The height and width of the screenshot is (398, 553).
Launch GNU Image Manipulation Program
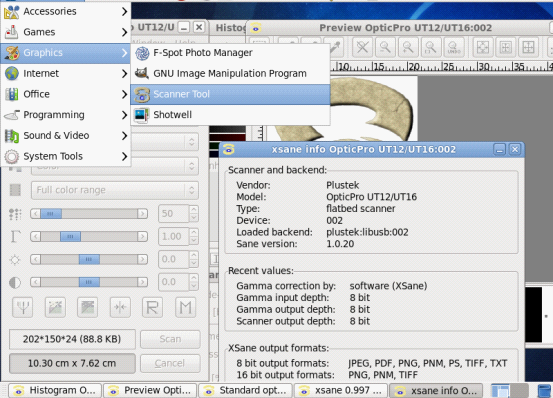pyautogui.click(x=230, y=73)
